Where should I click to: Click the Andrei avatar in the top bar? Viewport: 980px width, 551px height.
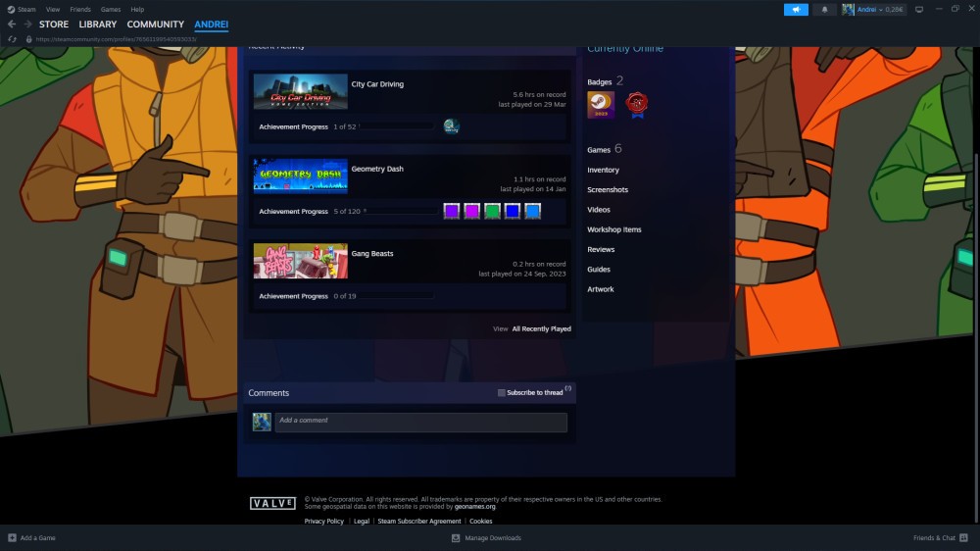[848, 10]
